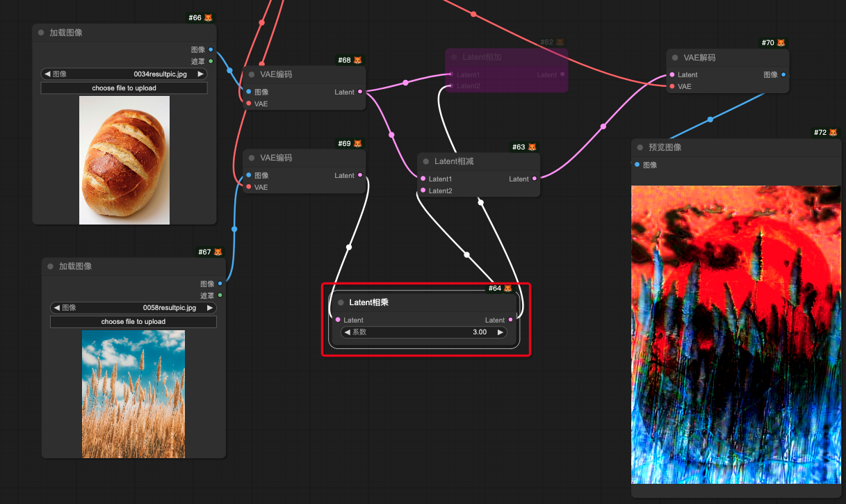Click choose file to upload in node #66

(x=124, y=88)
